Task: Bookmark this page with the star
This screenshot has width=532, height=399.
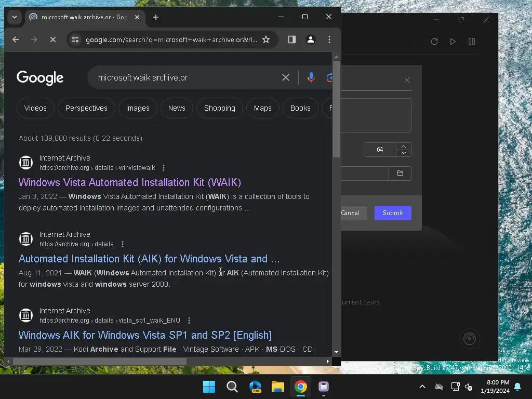Action: coord(266,39)
